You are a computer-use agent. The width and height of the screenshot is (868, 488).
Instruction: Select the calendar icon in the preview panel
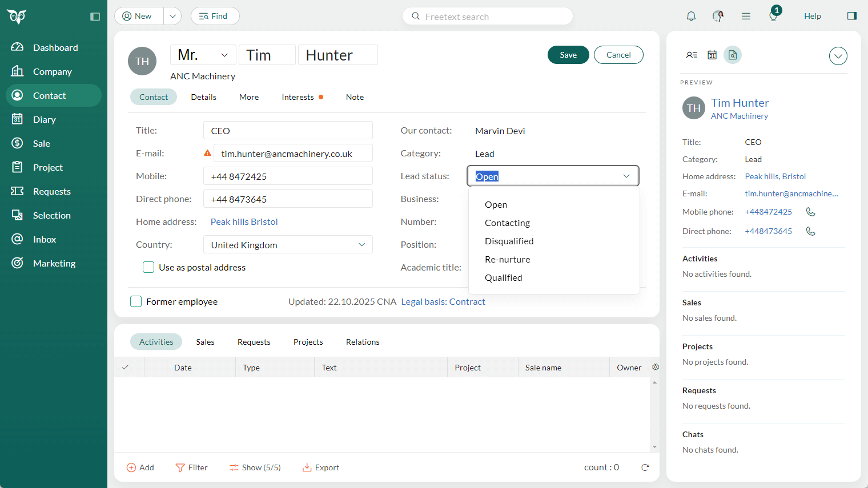click(x=712, y=55)
